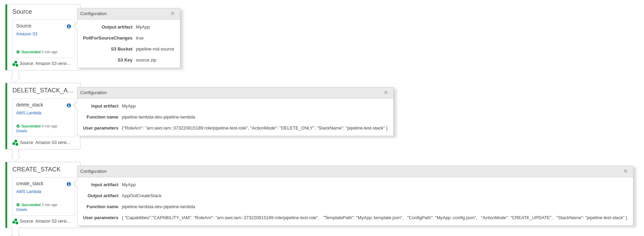Click 'Succeeded 4 min ago' status
The image size is (644, 236).
(x=37, y=126)
